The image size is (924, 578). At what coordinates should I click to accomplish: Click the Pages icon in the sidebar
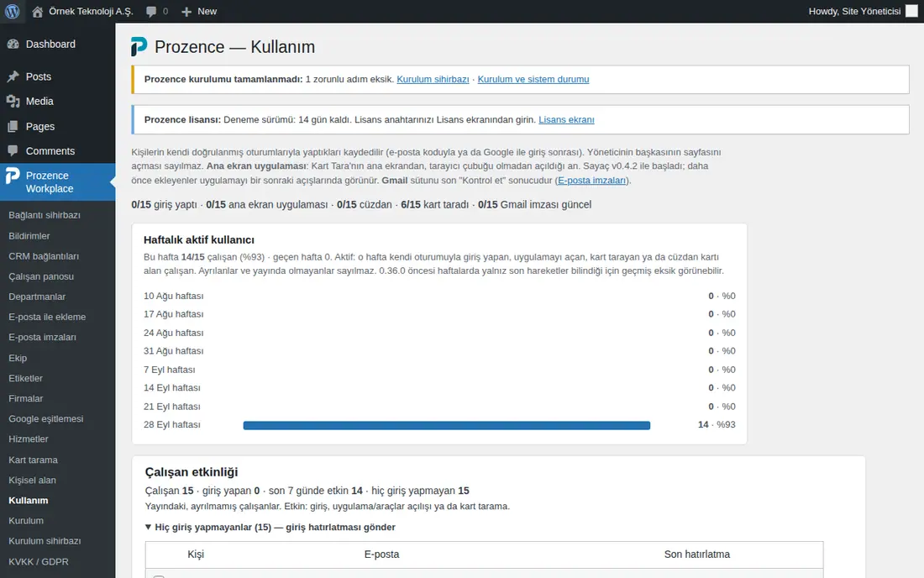(x=13, y=127)
